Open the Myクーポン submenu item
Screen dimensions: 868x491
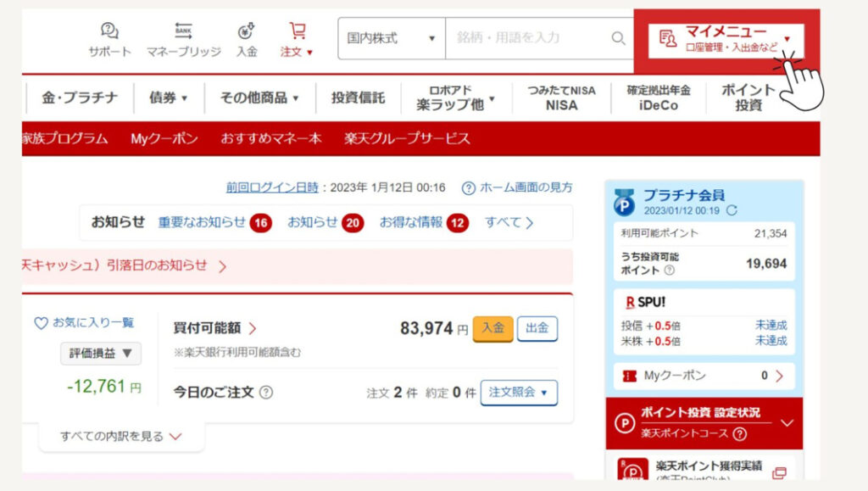pyautogui.click(x=164, y=138)
